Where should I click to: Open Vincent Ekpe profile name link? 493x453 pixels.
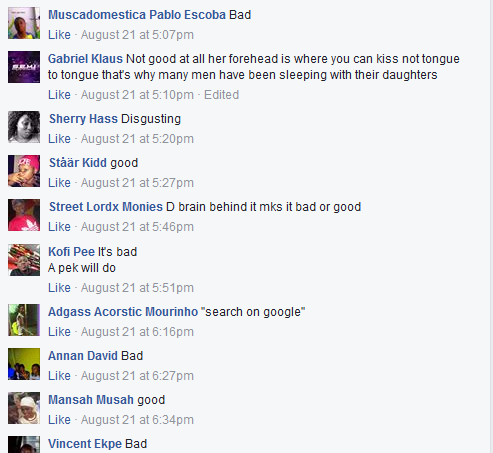point(85,444)
